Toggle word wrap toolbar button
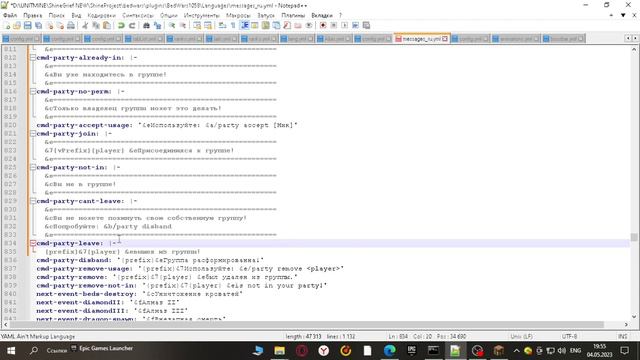The image size is (640, 360). coord(222,25)
